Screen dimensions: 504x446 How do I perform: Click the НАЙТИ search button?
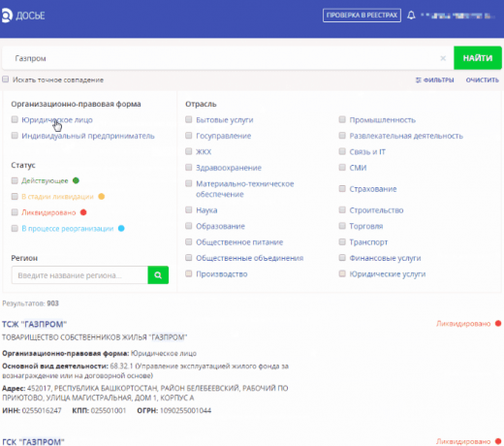(x=478, y=58)
